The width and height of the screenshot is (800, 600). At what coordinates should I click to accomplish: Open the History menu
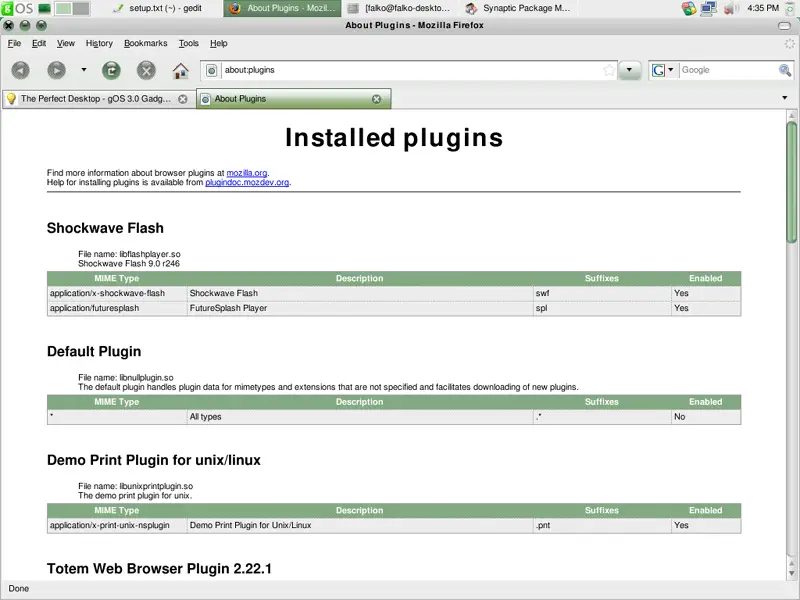99,43
